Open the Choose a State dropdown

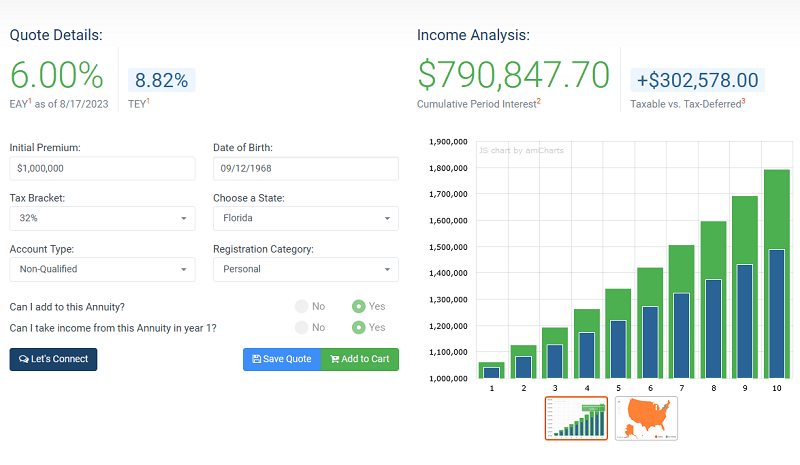coord(306,218)
